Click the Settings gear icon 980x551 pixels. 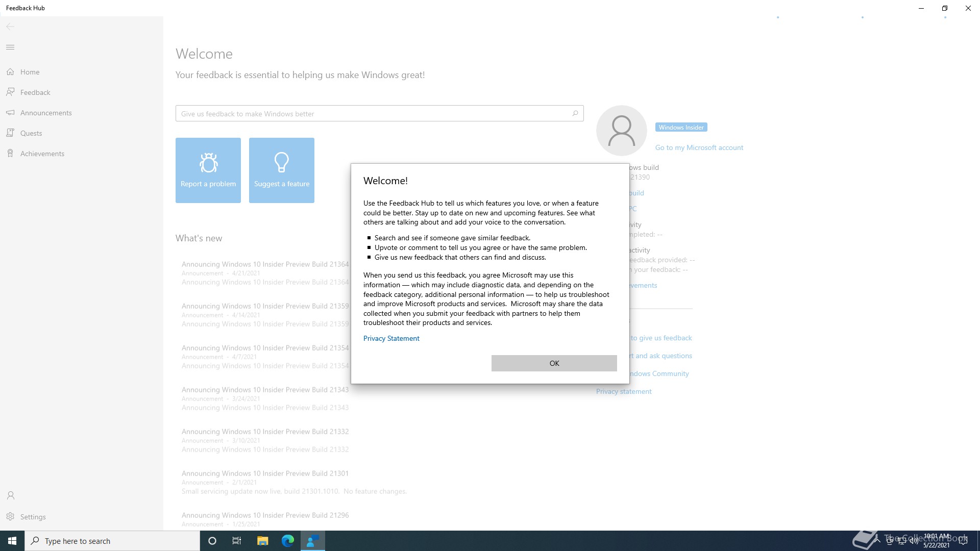10,517
